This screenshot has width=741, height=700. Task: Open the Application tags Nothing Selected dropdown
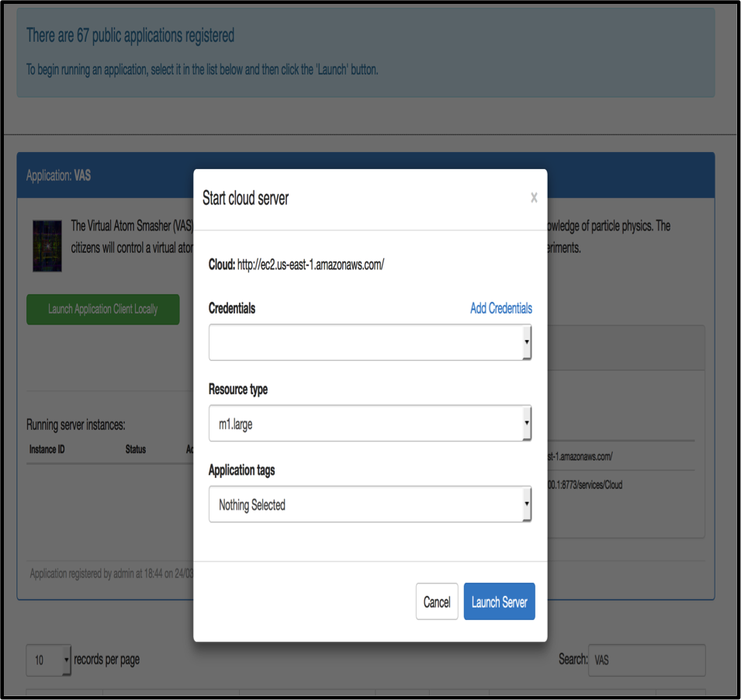pyautogui.click(x=369, y=505)
